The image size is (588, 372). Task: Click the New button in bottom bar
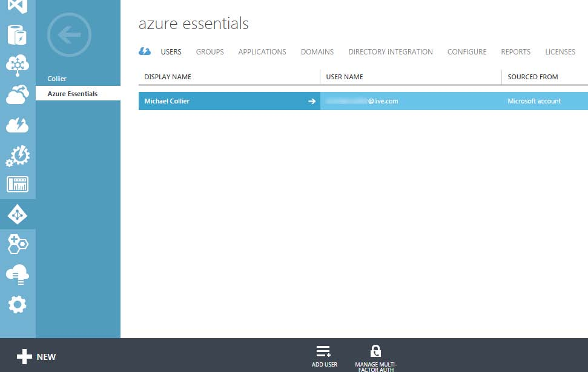pos(36,357)
